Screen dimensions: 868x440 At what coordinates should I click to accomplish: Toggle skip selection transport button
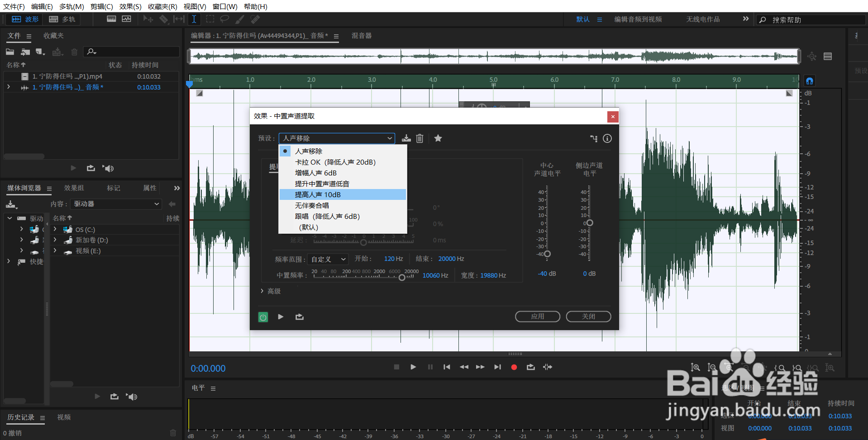pos(548,367)
